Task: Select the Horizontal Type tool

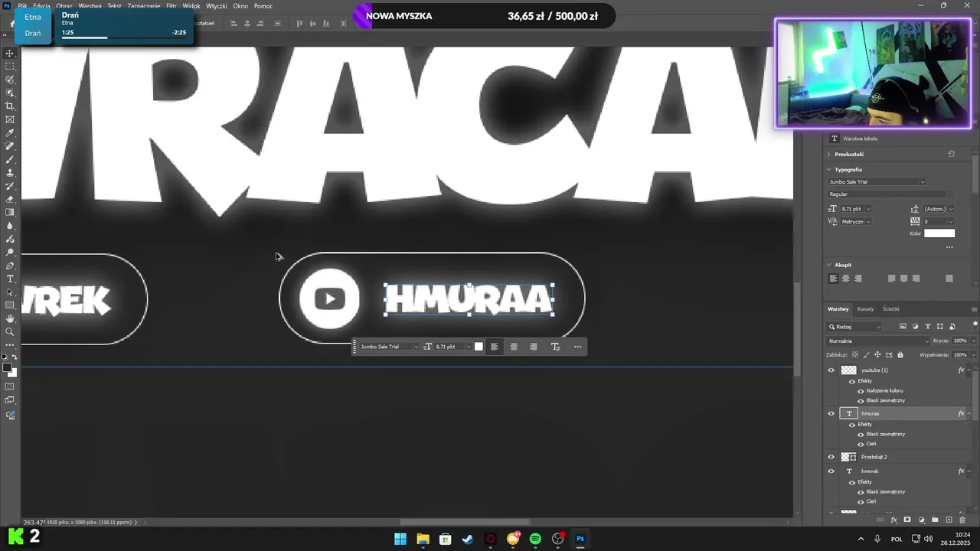Action: (x=10, y=279)
